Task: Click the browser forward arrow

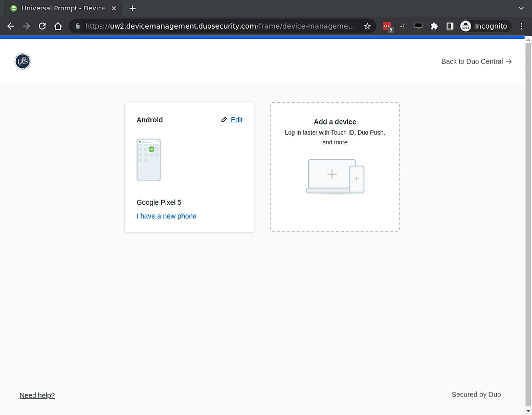Action: point(27,26)
